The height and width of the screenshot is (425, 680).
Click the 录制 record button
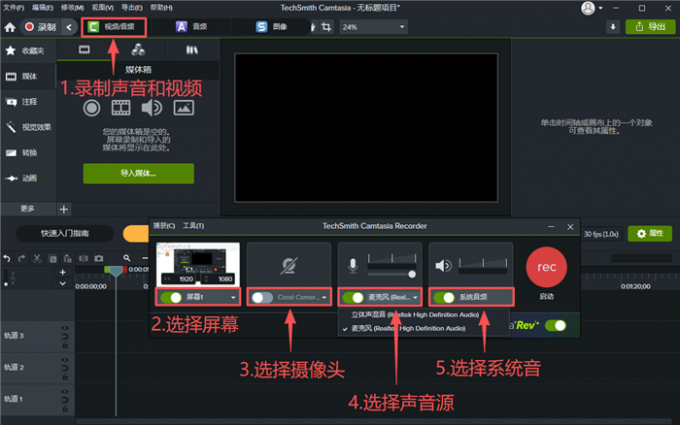[41, 27]
